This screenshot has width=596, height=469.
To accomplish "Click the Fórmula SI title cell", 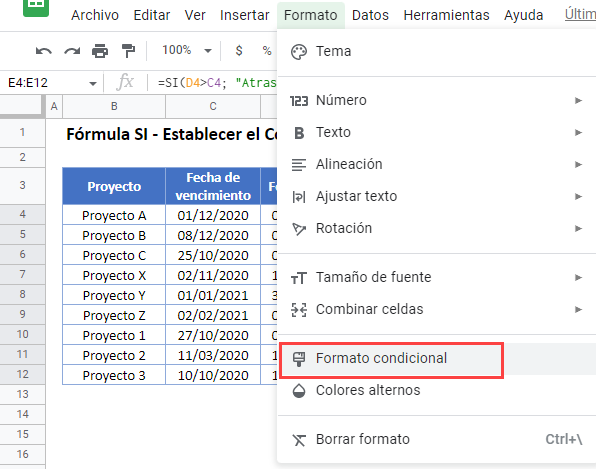I will pyautogui.click(x=172, y=134).
